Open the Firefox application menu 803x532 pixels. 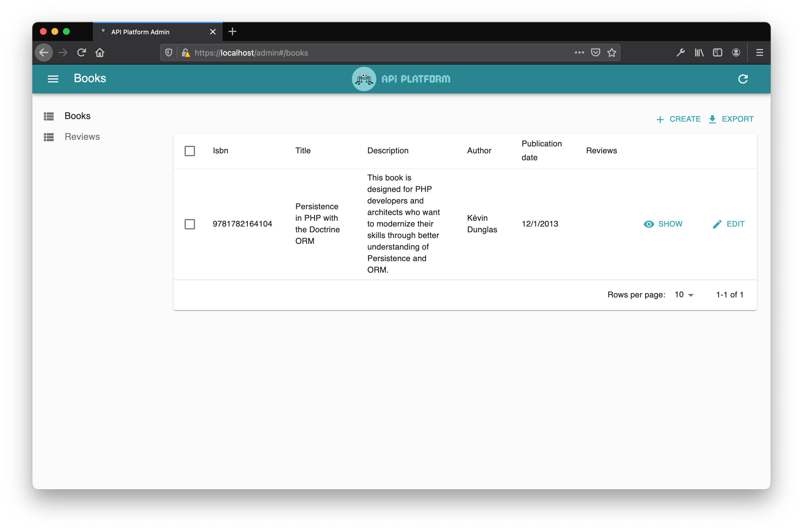coord(759,52)
